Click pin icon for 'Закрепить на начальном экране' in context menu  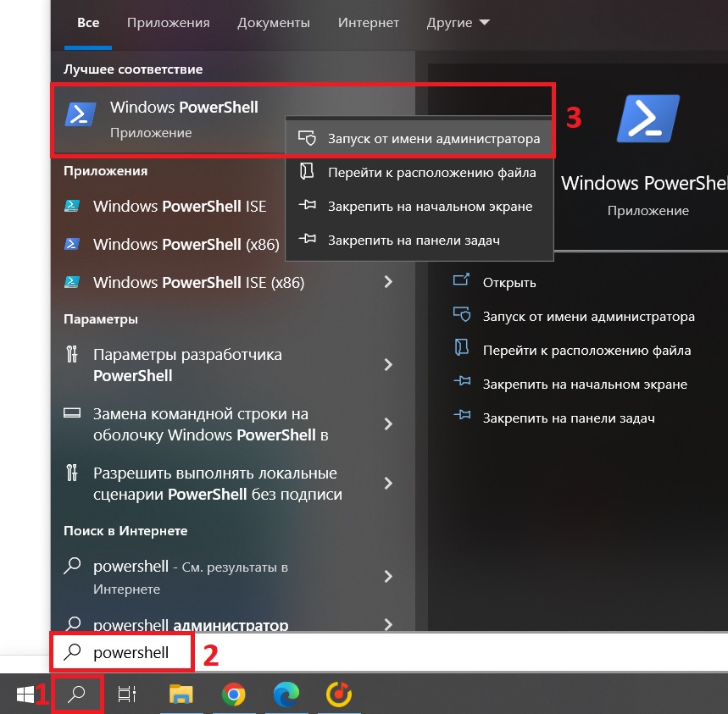(x=307, y=205)
